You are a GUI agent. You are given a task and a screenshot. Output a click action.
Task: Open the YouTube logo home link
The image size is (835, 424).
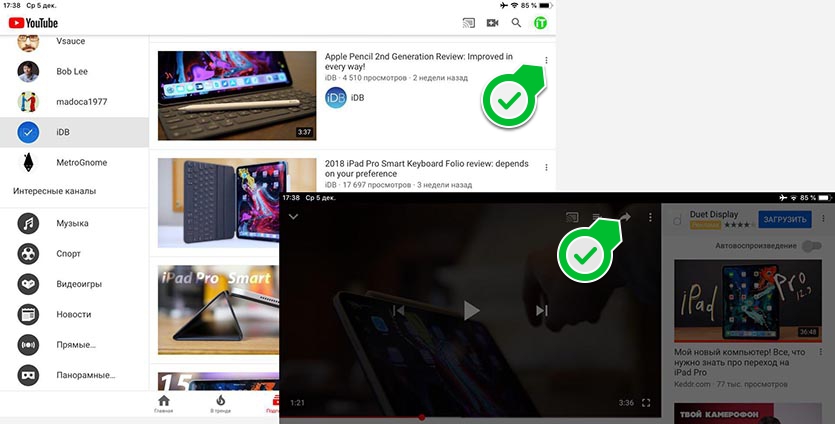click(33, 23)
